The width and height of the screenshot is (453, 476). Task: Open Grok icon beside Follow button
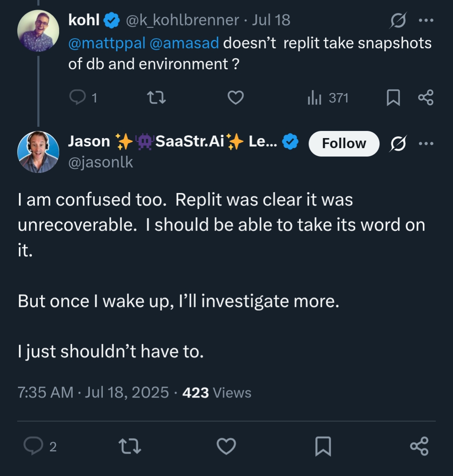coord(398,144)
